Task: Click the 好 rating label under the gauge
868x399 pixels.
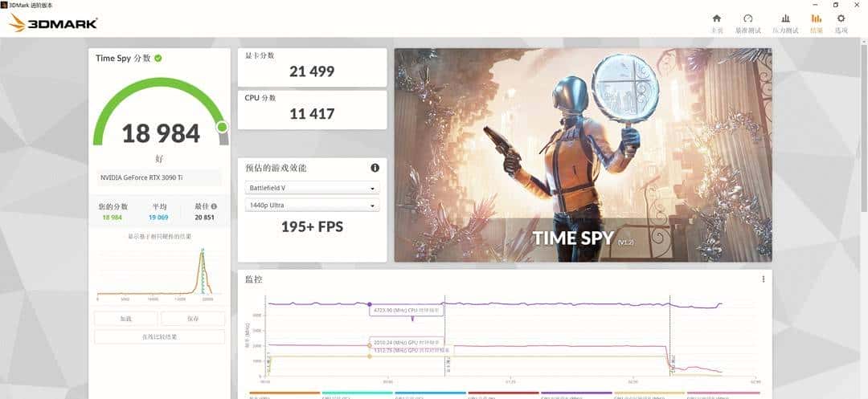Action: [159, 159]
